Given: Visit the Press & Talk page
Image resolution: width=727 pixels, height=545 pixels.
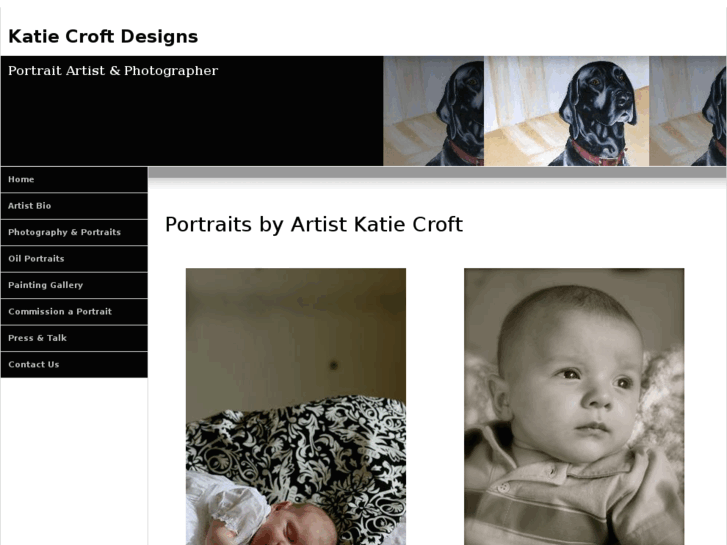Looking at the screenshot, I should (x=37, y=338).
